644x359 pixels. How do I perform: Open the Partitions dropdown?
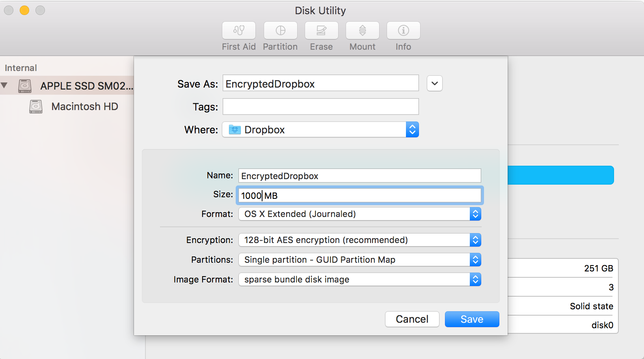point(360,260)
